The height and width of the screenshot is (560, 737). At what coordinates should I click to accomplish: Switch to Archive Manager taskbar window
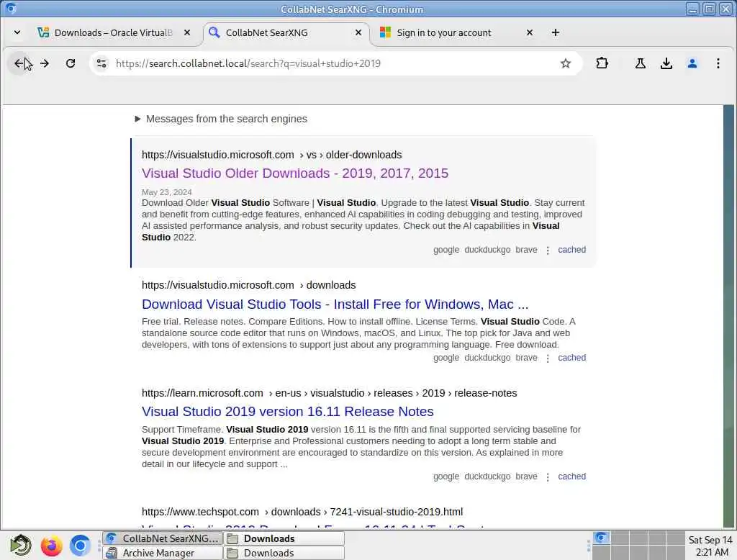163,553
